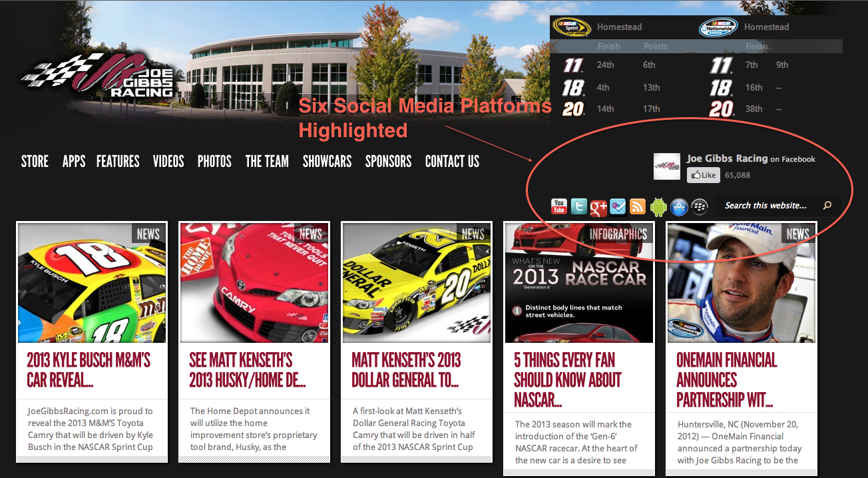Viewport: 868px width, 478px height.
Task: Click the Points column header
Action: click(656, 47)
